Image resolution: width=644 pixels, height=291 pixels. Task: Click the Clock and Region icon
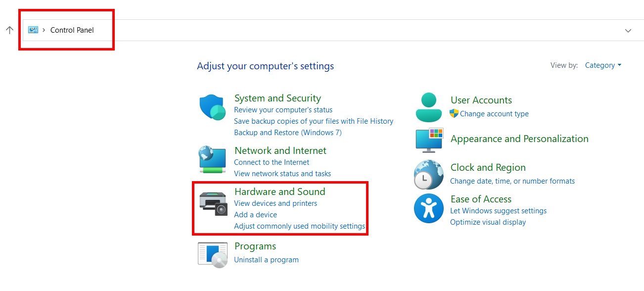tap(428, 174)
